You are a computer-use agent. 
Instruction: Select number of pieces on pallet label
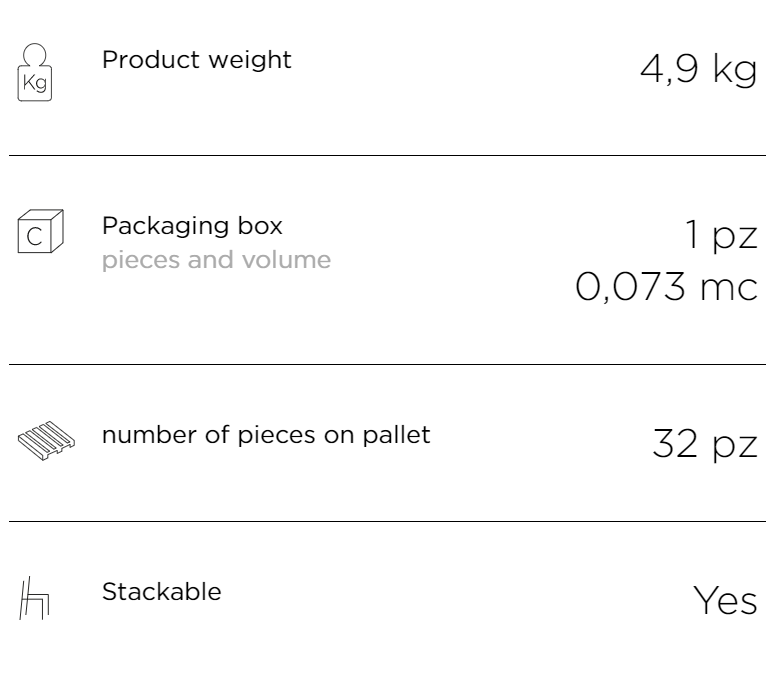coord(266,436)
